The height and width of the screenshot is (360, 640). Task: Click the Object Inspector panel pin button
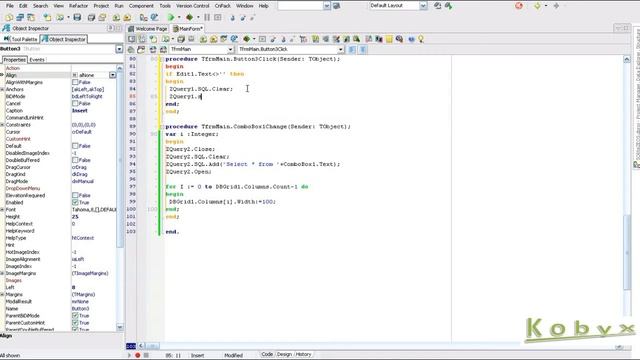[x=111, y=28]
